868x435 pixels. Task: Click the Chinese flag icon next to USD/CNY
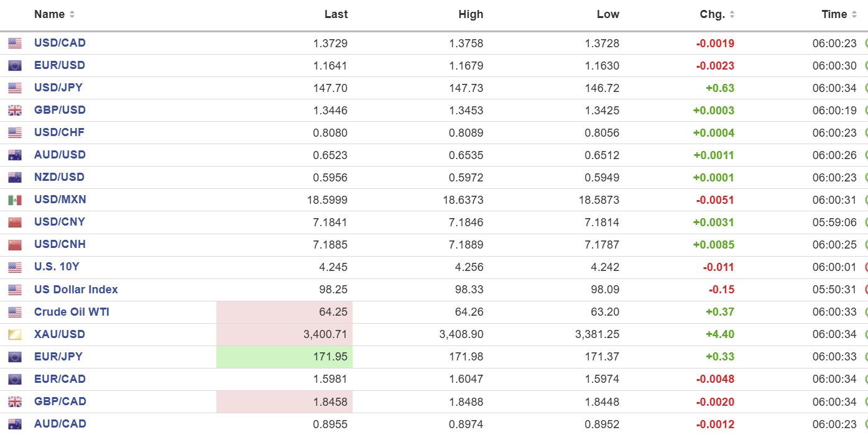pyautogui.click(x=15, y=222)
